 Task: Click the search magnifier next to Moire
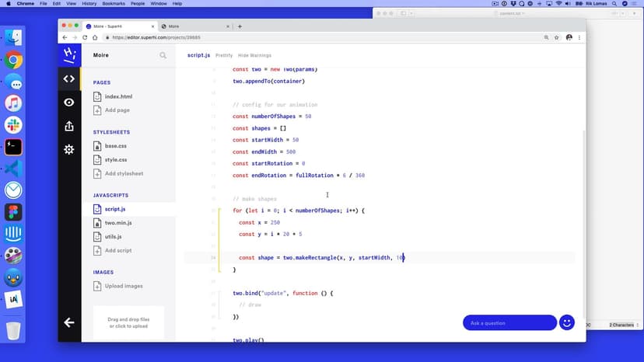click(x=163, y=56)
